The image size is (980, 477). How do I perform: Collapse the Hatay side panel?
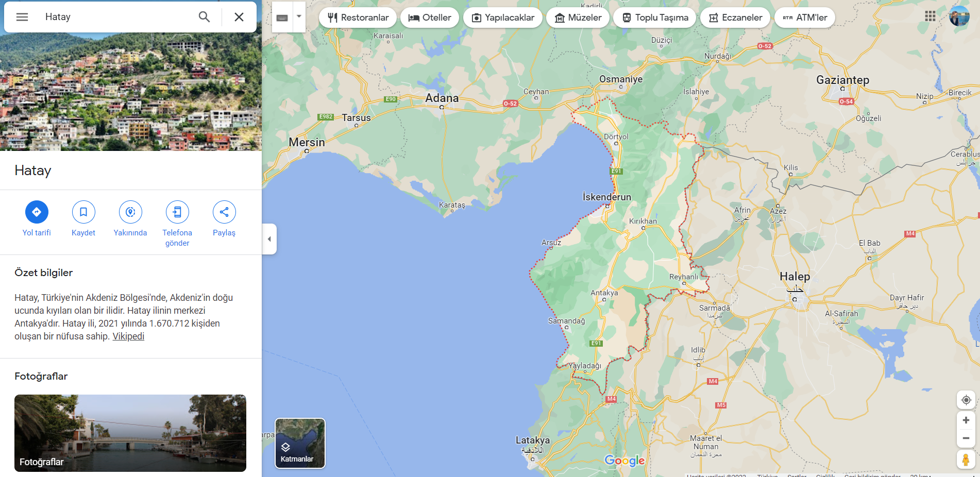(269, 238)
